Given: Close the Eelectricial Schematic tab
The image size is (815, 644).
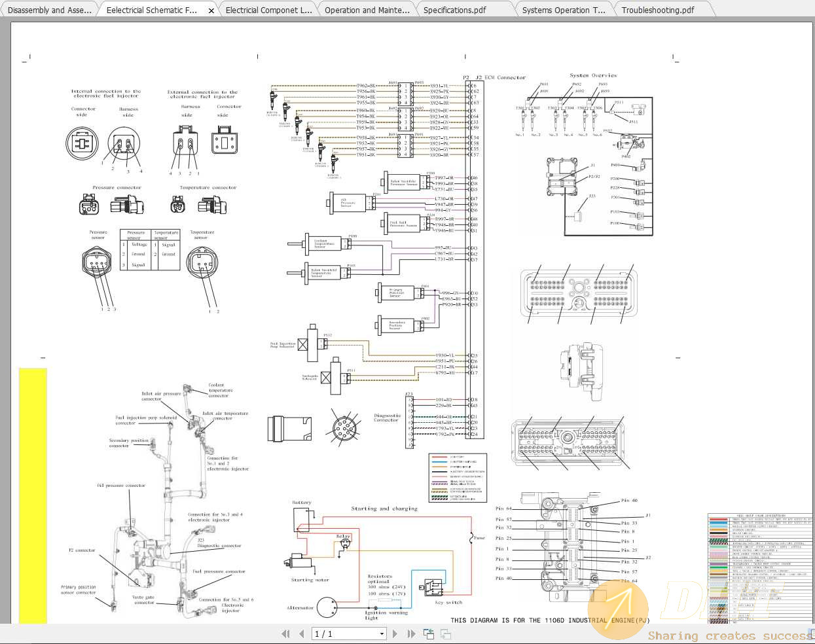Looking at the screenshot, I should [x=211, y=10].
